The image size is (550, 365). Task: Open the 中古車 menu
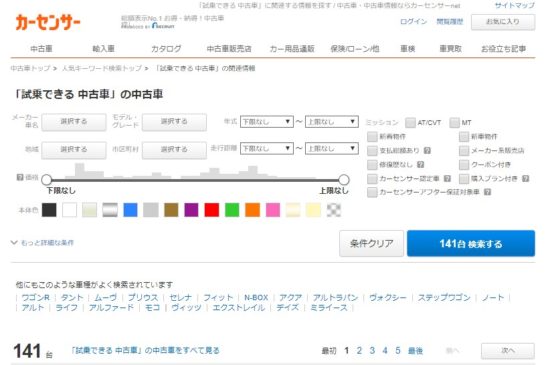[x=41, y=49]
